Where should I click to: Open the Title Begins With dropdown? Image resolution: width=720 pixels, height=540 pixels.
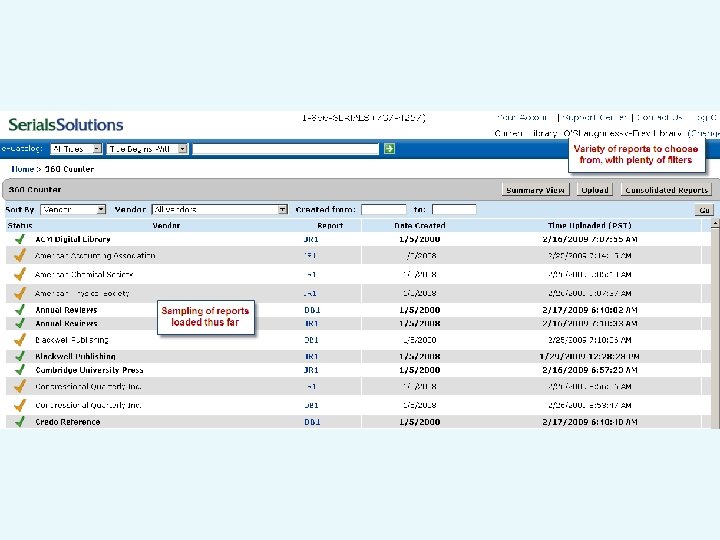pyautogui.click(x=147, y=149)
